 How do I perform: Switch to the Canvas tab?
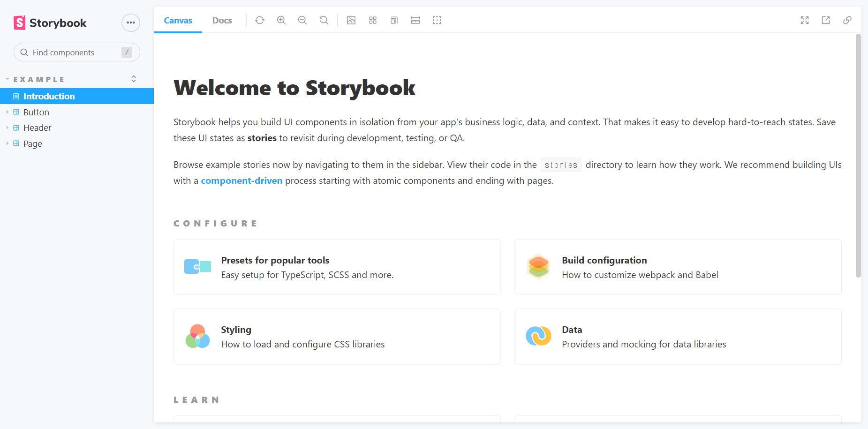pos(178,20)
